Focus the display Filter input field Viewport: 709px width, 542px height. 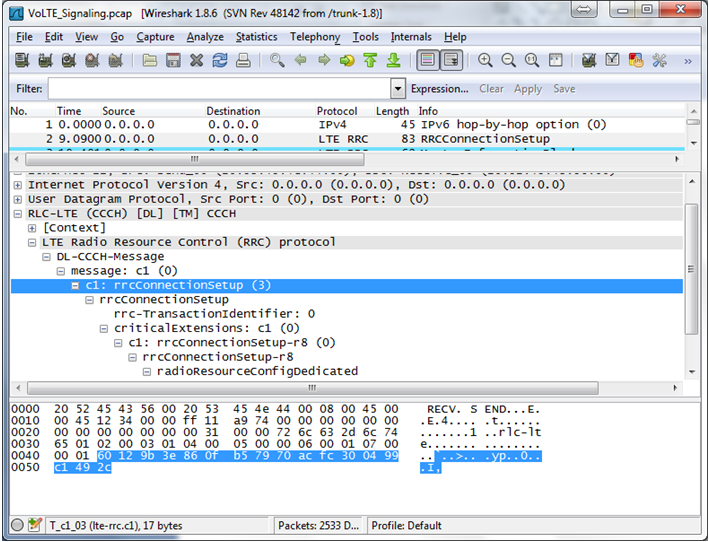click(219, 89)
